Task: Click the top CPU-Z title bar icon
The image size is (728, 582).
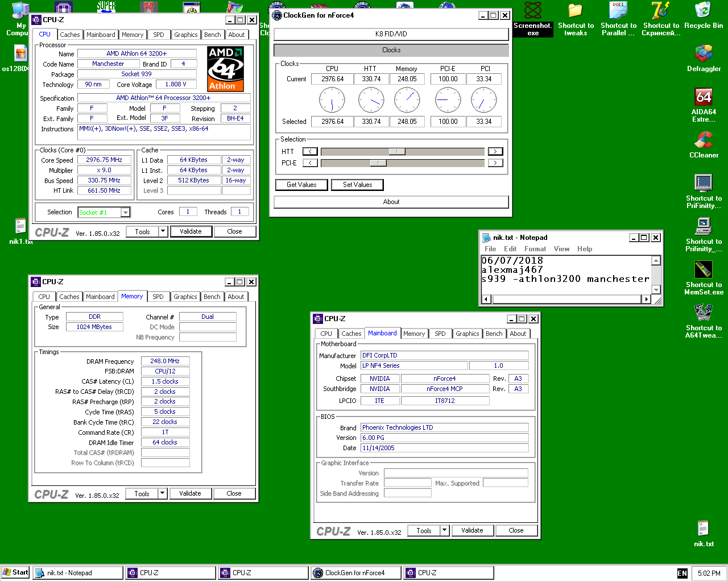Action: pyautogui.click(x=36, y=20)
